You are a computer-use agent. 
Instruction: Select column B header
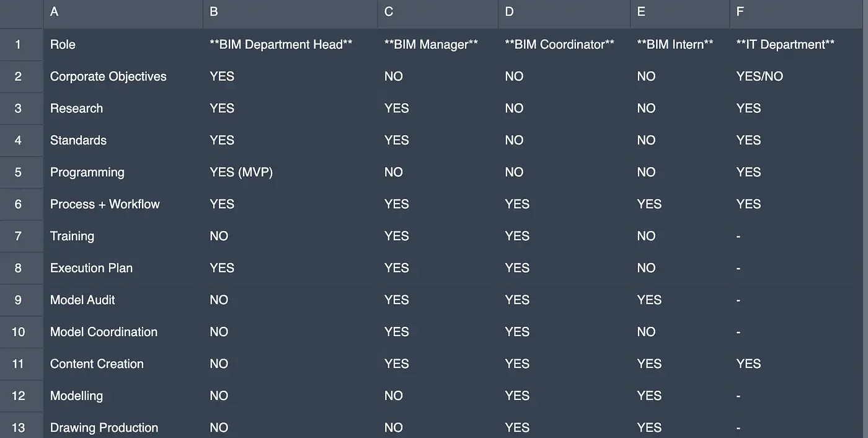290,12
